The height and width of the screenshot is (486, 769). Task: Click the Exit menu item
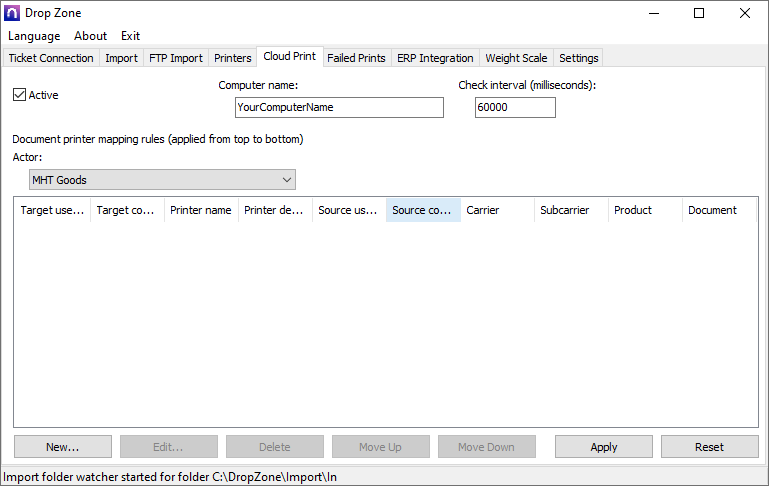coord(130,36)
